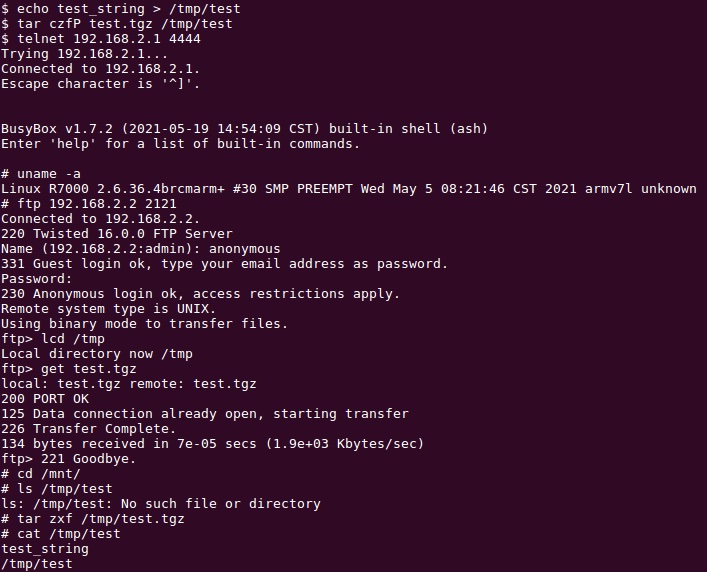
Task: Click the 'Trying 192.168.2.1...' line
Action: 84,54
